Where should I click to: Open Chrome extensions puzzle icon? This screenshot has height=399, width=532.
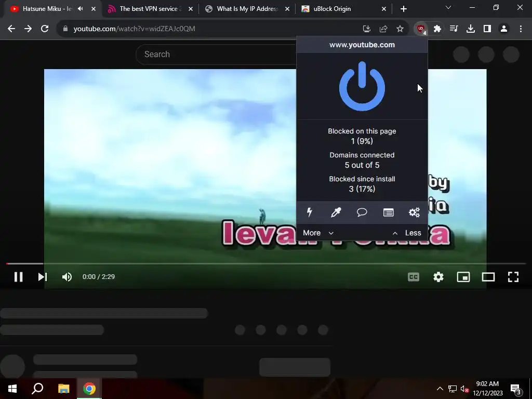(x=437, y=29)
